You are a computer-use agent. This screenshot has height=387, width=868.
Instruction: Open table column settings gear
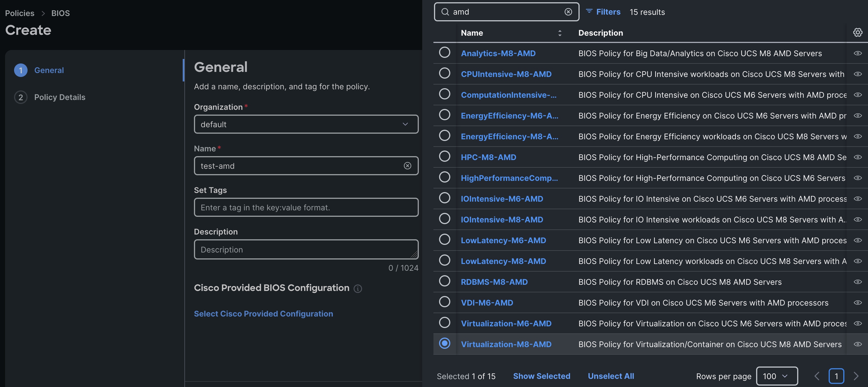click(x=857, y=33)
